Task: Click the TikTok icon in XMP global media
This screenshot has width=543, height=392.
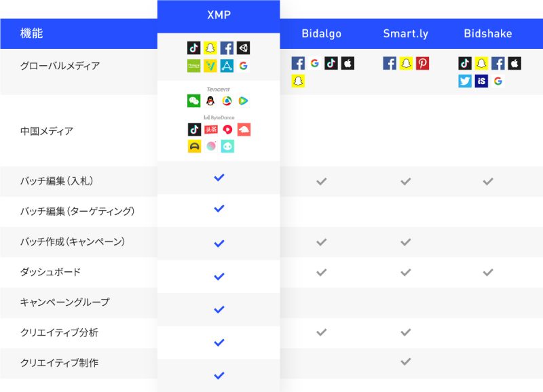Action: pyautogui.click(x=194, y=47)
